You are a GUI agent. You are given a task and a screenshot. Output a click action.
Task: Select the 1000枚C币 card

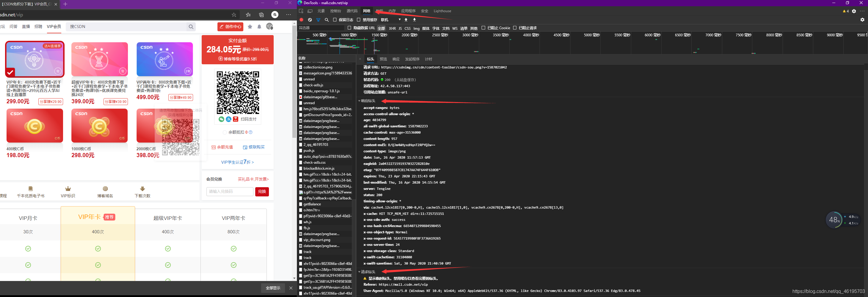coord(99,125)
